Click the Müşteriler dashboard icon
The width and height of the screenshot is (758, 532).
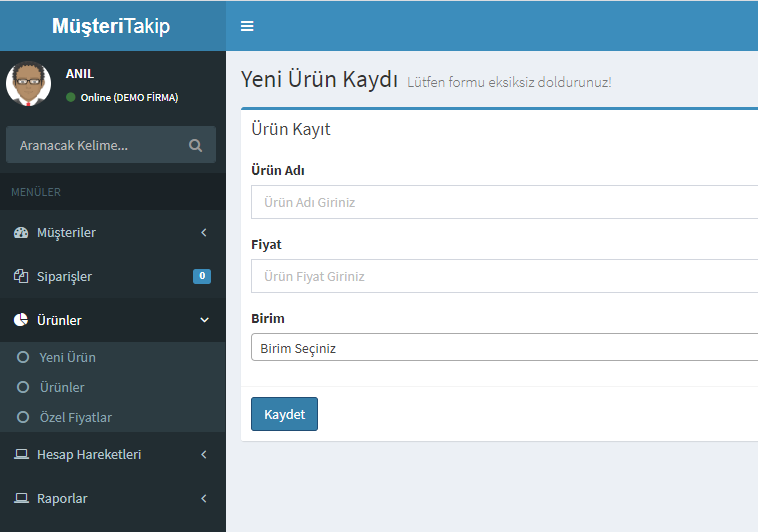click(21, 233)
